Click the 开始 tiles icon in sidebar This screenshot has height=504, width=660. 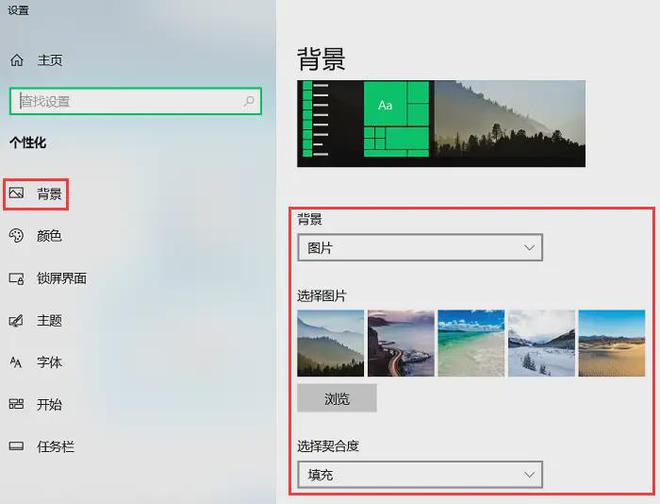(17, 404)
